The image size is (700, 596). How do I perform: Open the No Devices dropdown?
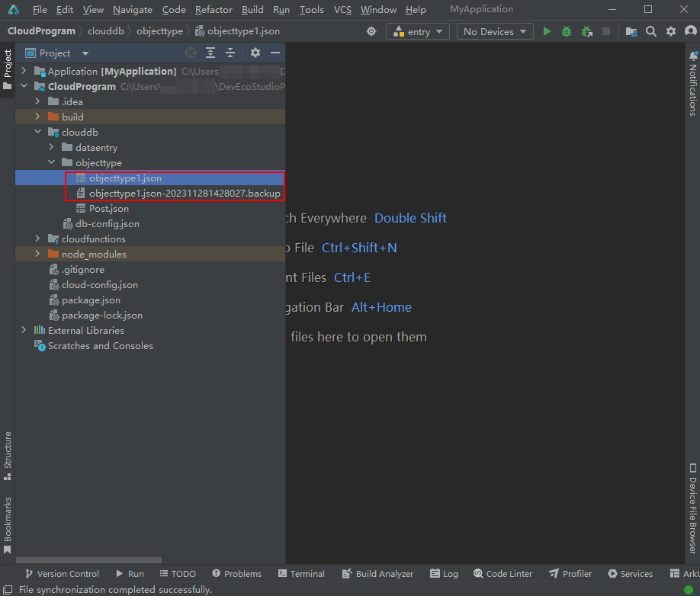click(x=495, y=31)
